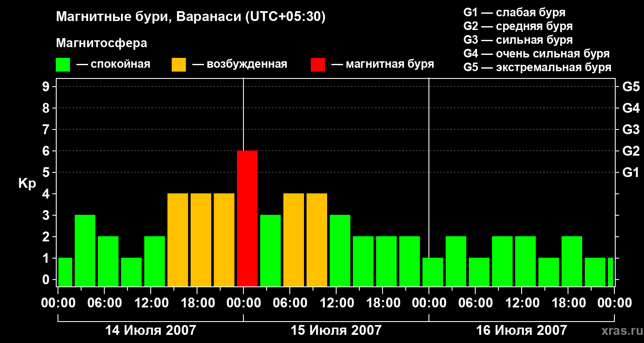
Task: Click the G4 — очень сильная буря line
Action: pos(536,54)
